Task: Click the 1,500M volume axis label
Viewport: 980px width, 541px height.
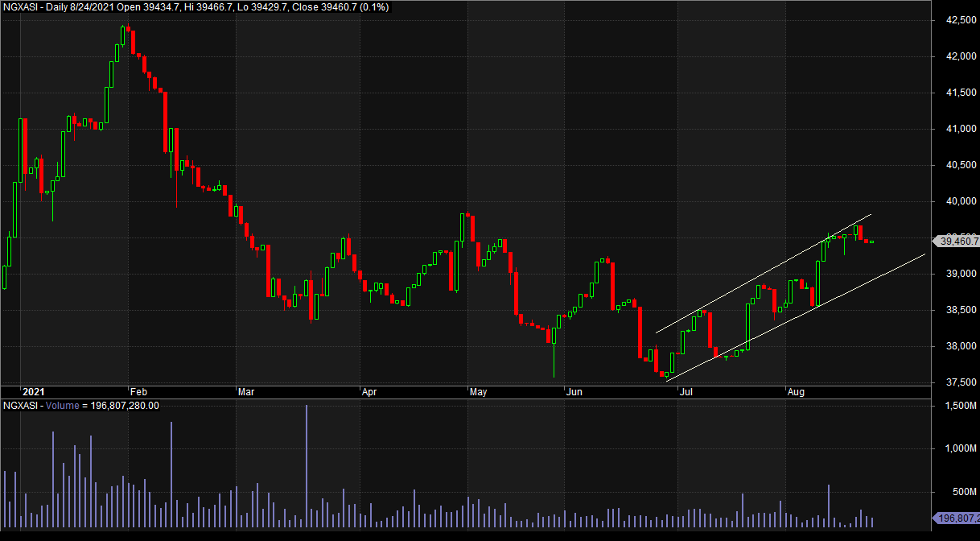Action: 956,407
